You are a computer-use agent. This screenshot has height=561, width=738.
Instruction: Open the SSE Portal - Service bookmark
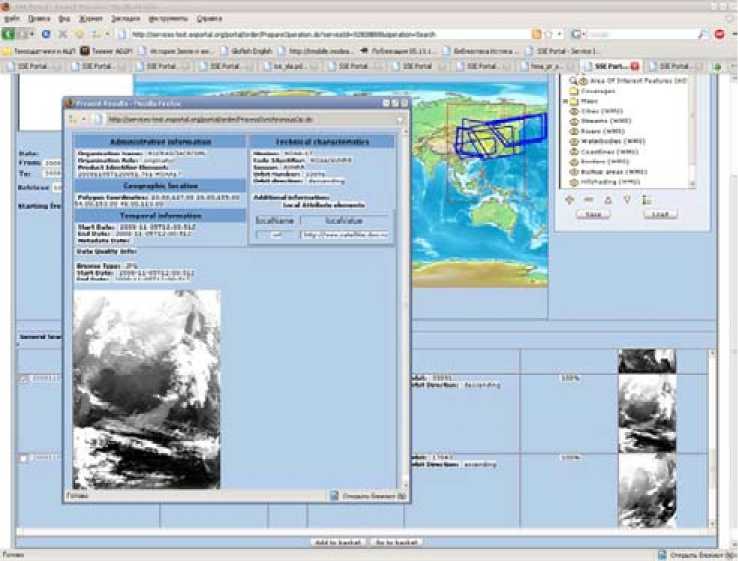[x=562, y=51]
